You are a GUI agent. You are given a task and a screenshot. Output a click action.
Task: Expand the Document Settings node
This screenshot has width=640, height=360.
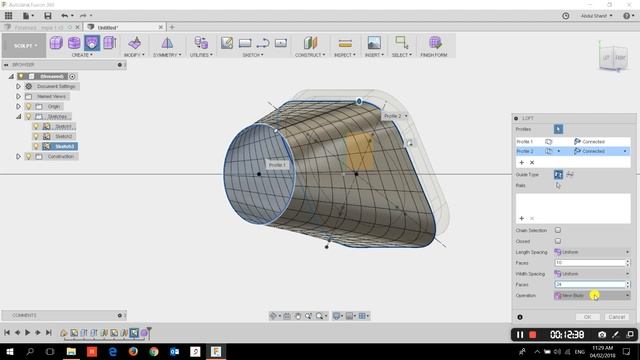coord(18,87)
